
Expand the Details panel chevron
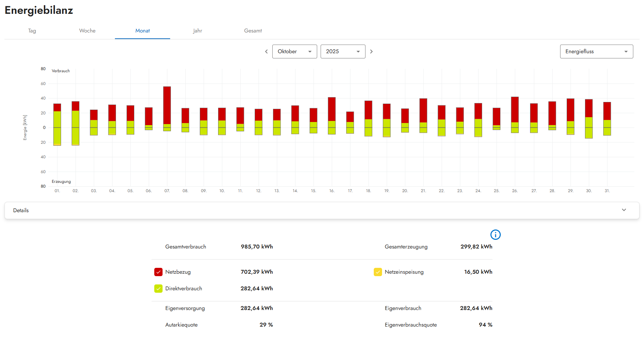coord(624,210)
